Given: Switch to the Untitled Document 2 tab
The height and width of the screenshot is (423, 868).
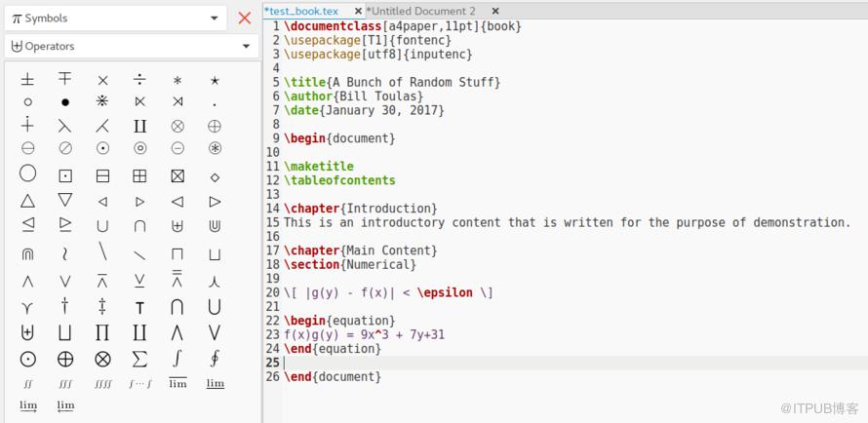Looking at the screenshot, I should pyautogui.click(x=420, y=11).
